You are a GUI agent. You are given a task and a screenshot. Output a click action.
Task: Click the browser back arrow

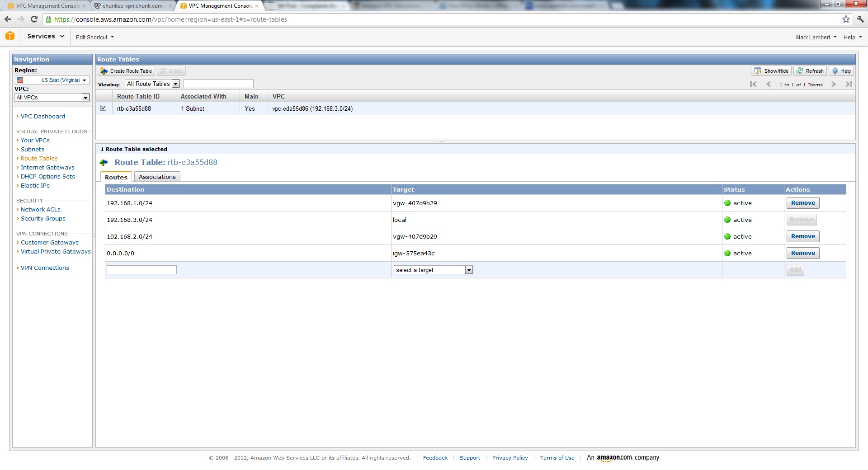coord(8,19)
